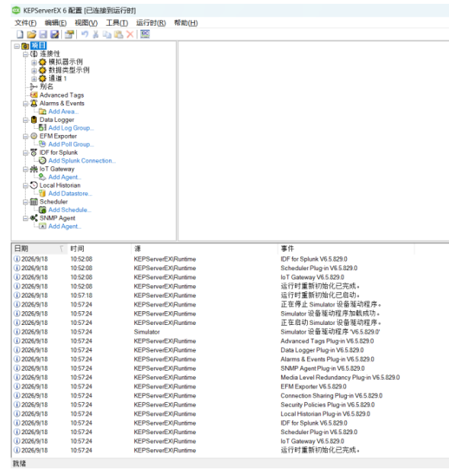Click the 事件 column header

(346, 249)
